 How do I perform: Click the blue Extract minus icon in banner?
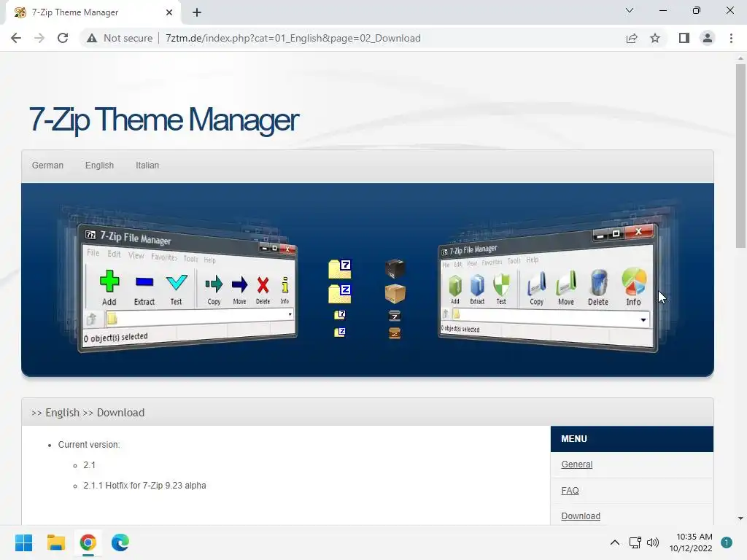pyautogui.click(x=144, y=282)
